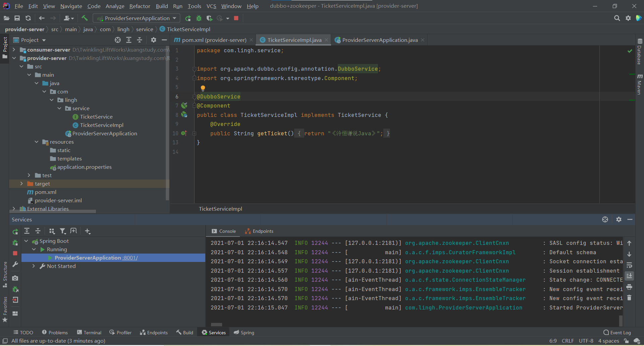Open Project panel gear options
The height and width of the screenshot is (346, 644).
[x=154, y=40]
